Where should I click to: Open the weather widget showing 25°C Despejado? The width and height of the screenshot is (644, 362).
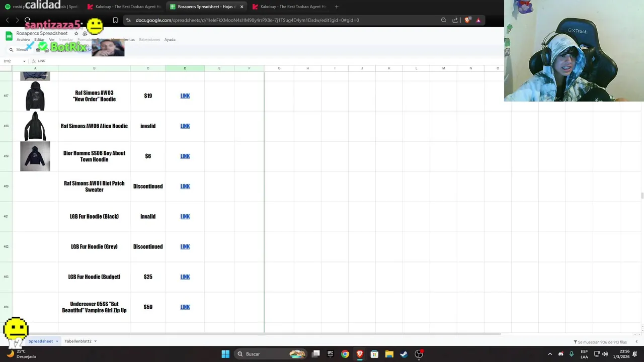20,354
